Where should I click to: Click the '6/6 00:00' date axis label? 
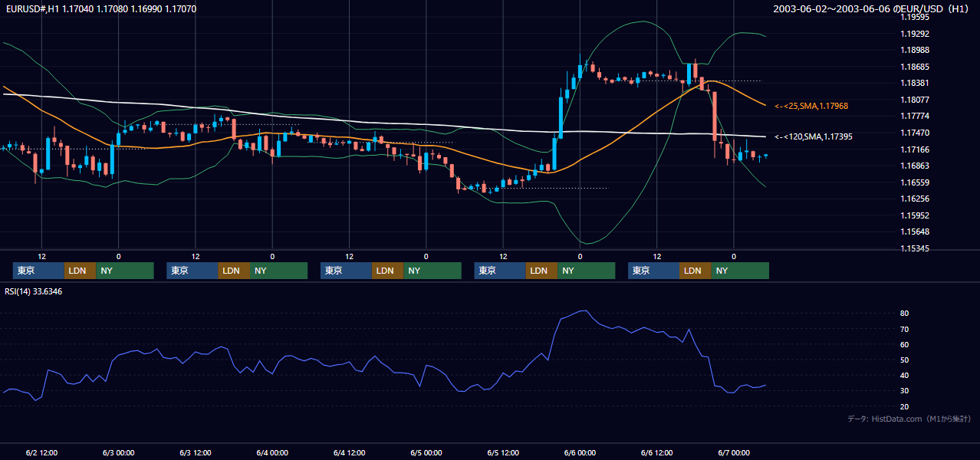pyautogui.click(x=580, y=452)
